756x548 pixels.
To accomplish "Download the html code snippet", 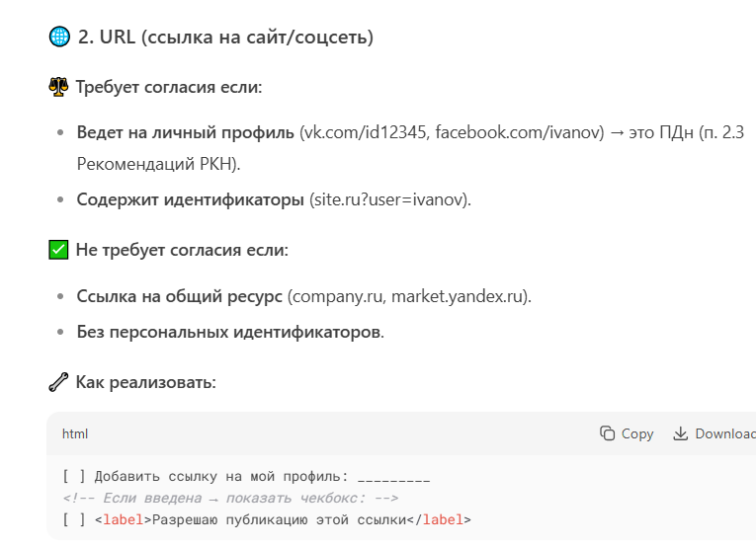I will 714,433.
